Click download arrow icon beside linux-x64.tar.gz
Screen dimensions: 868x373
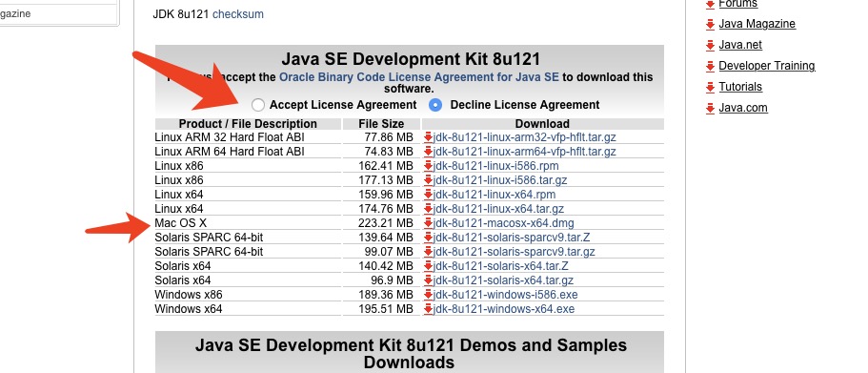[428, 210]
